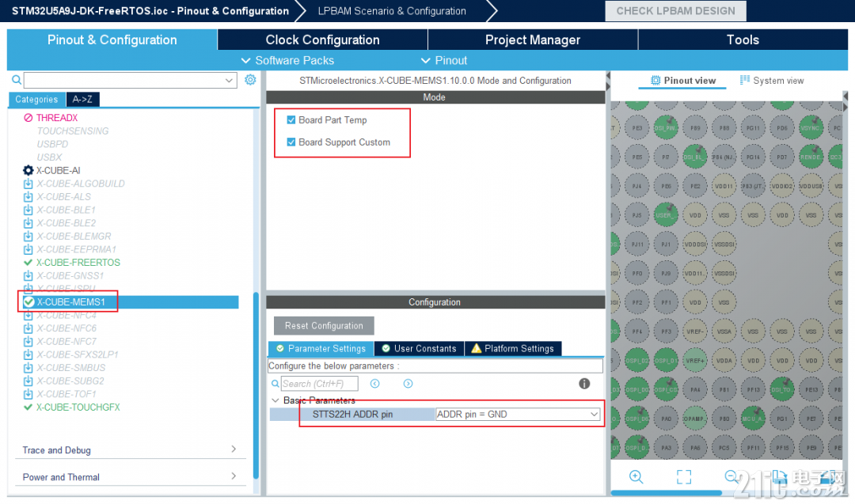Expand the Software Packs dropdown
Image resolution: width=855 pixels, height=504 pixels.
(x=287, y=60)
